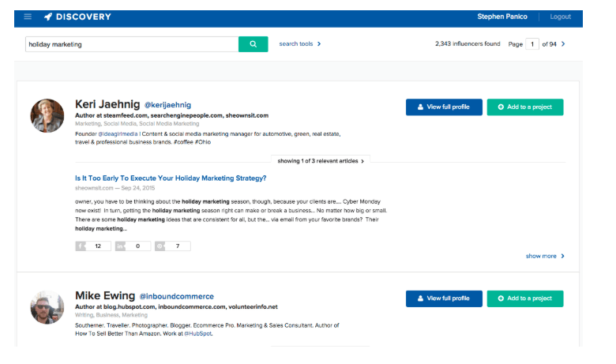The image size is (616, 364).
Task: Click the LinkedIn share count icon
Action: click(120, 246)
